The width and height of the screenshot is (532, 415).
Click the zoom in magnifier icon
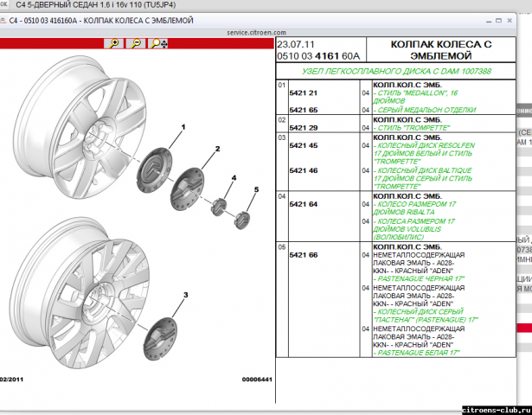[x=113, y=42]
